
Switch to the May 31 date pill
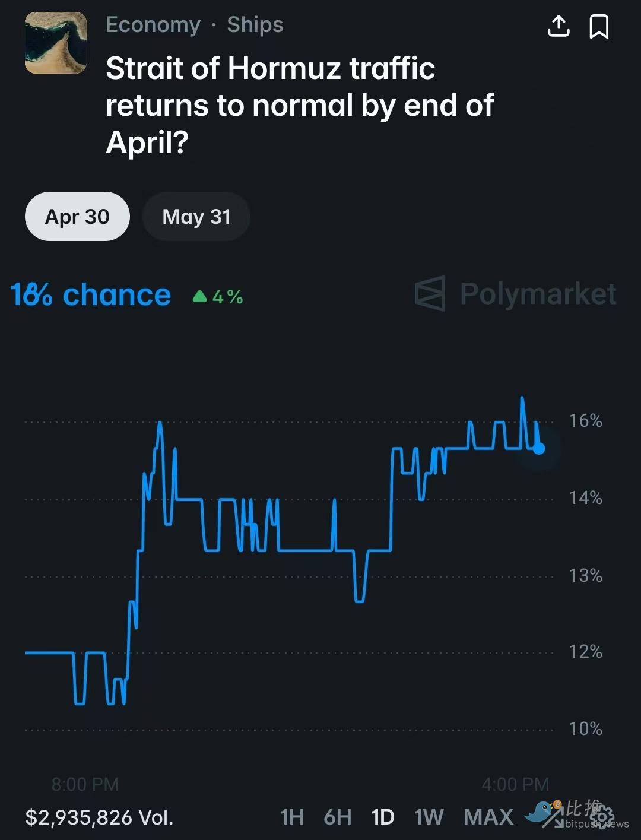click(x=196, y=217)
